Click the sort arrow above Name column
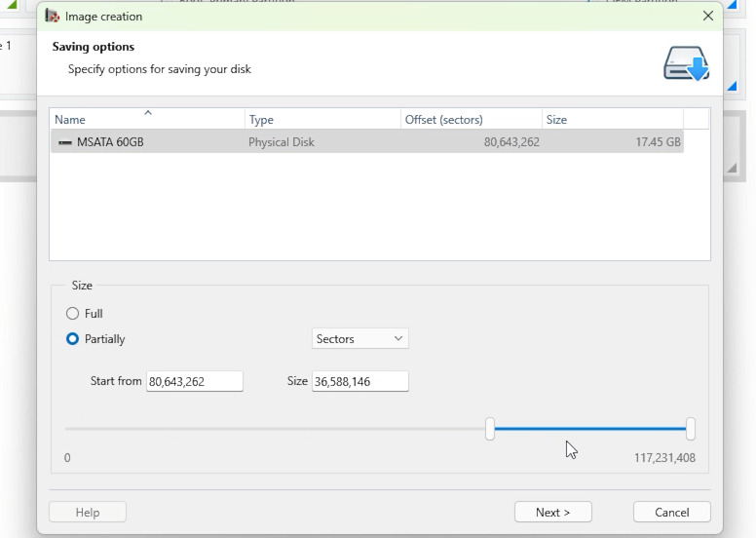This screenshot has width=756, height=538. [x=148, y=112]
